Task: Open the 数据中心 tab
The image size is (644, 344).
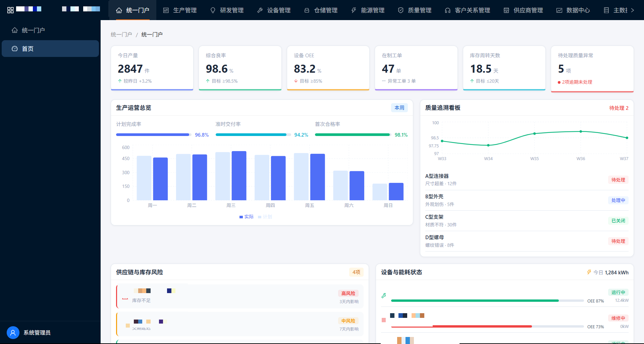Action: click(573, 10)
